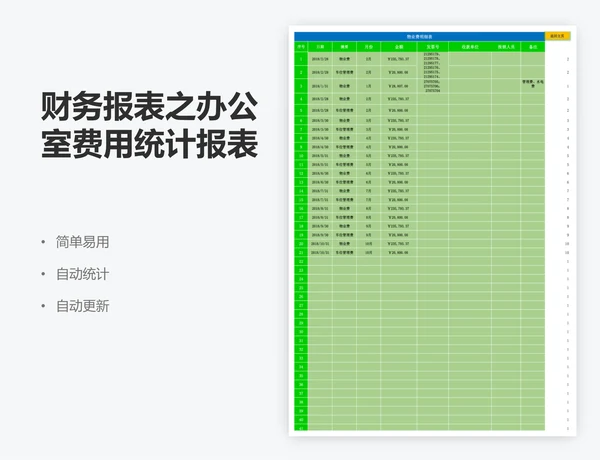Click the 自动更新 bullet text
The image size is (600, 460).
pyautogui.click(x=83, y=306)
